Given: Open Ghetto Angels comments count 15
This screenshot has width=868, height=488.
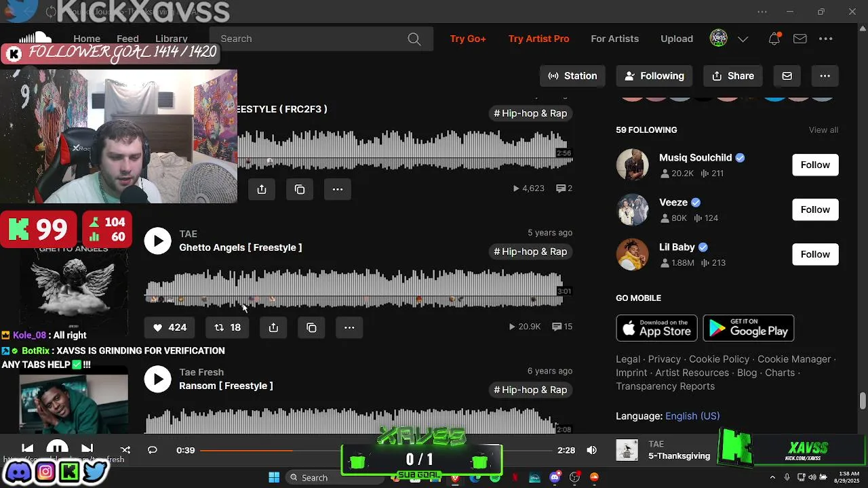Looking at the screenshot, I should 562,327.
